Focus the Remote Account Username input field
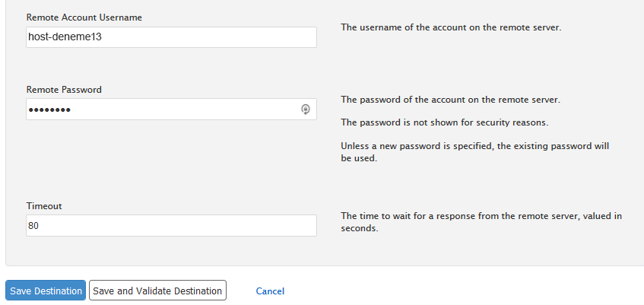Image resolution: width=644 pixels, height=305 pixels. [171, 37]
